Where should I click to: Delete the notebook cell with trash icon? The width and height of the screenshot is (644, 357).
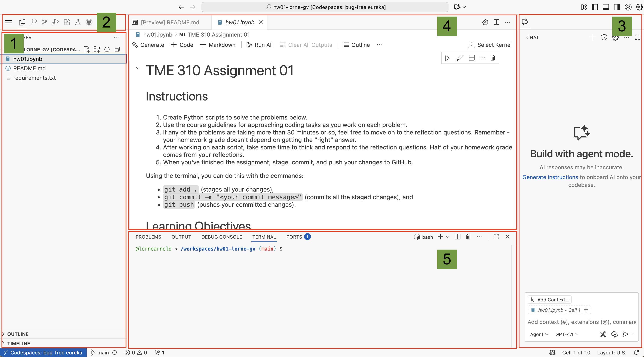tap(493, 58)
